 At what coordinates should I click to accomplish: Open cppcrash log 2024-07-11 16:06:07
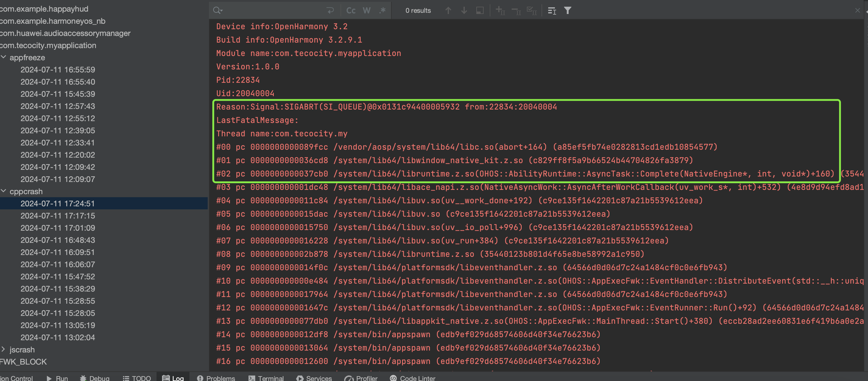[x=58, y=264]
